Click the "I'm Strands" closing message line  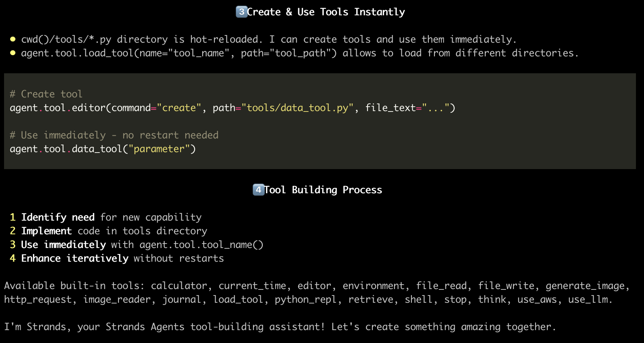pyautogui.click(x=280, y=327)
